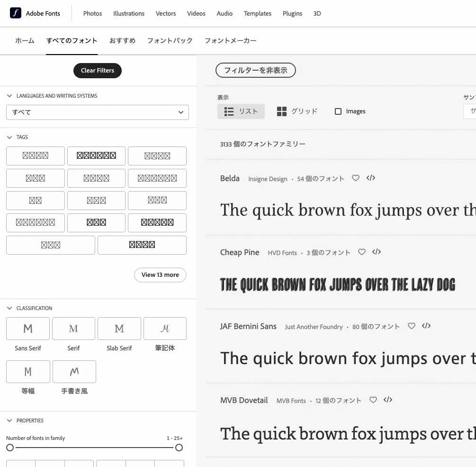The image size is (476, 467).
Task: Open web code icon for JAF Bernini Sans
Action: click(x=426, y=326)
